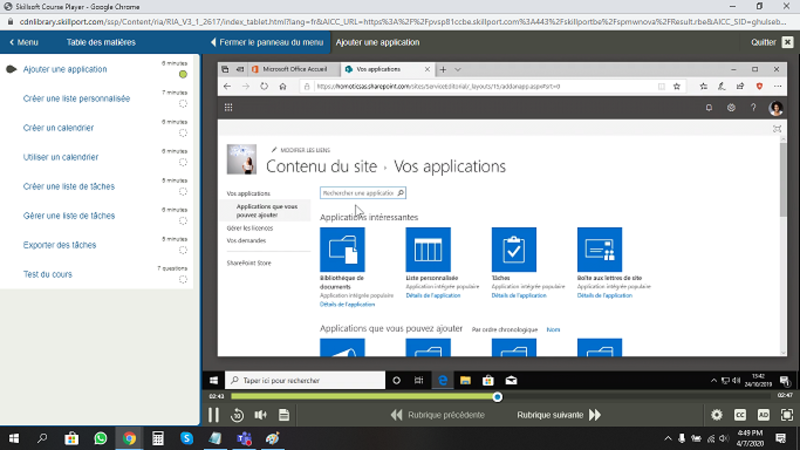
Task: Open lesson Créer un calendrier
Action: [x=58, y=128]
